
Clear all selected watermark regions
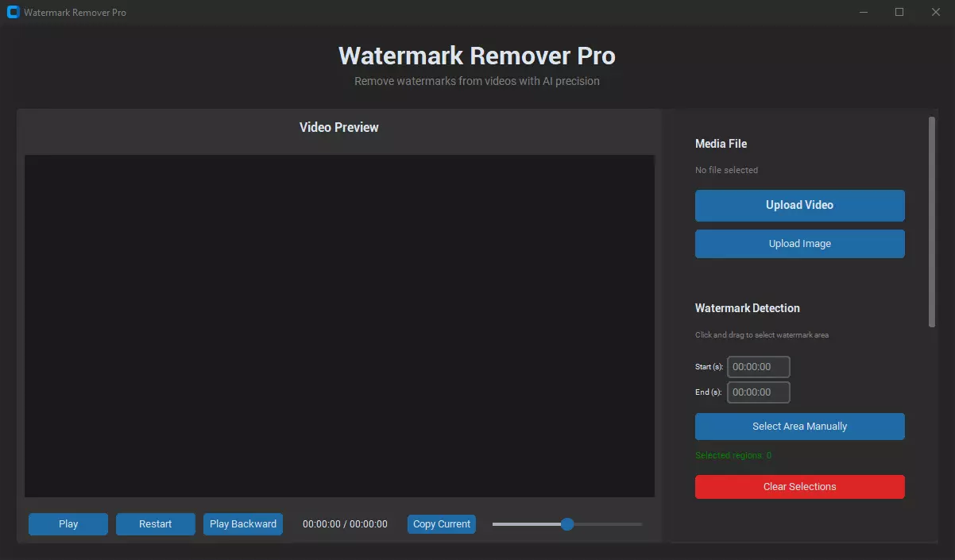[799, 486]
